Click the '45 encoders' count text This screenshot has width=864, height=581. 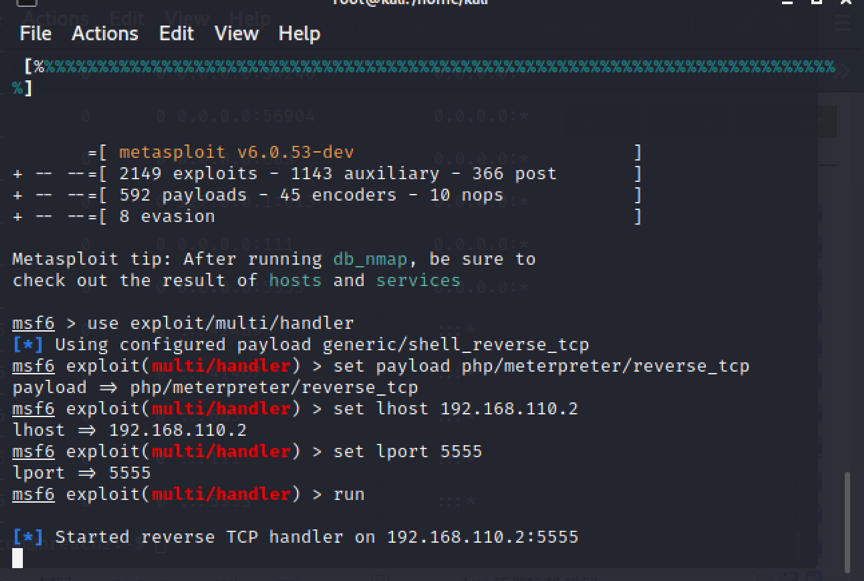pos(338,195)
